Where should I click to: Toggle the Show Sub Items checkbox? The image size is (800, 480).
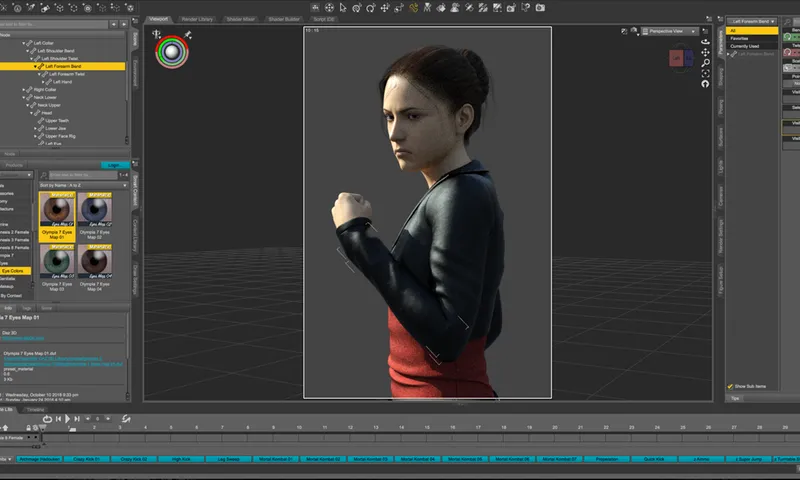coord(730,386)
